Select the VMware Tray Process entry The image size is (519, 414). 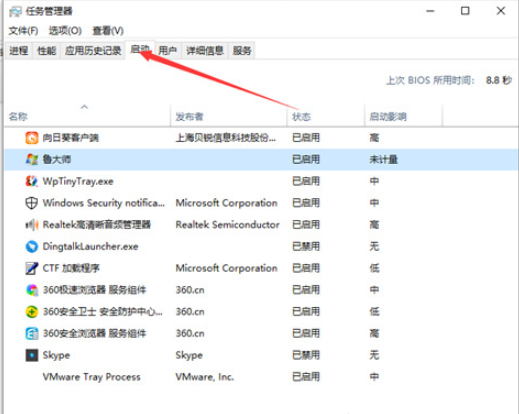(91, 377)
